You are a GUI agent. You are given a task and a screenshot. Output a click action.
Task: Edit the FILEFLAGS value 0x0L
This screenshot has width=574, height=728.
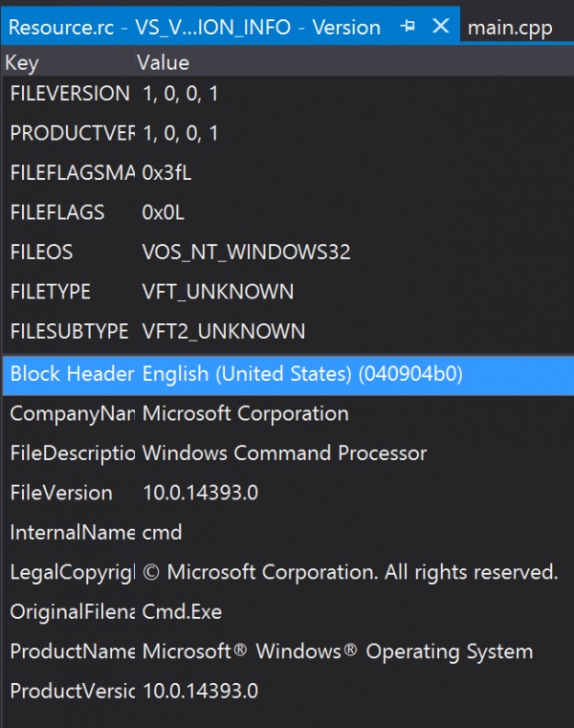pos(163,212)
